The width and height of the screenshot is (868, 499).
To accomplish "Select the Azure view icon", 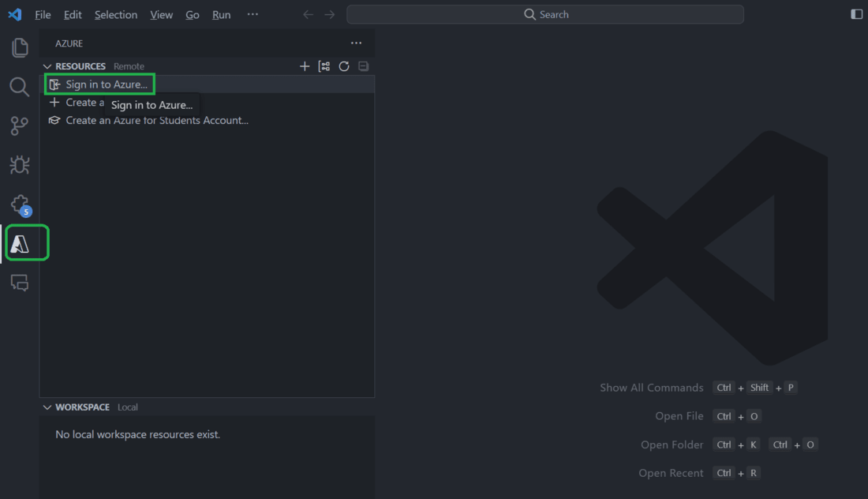I will coord(20,244).
